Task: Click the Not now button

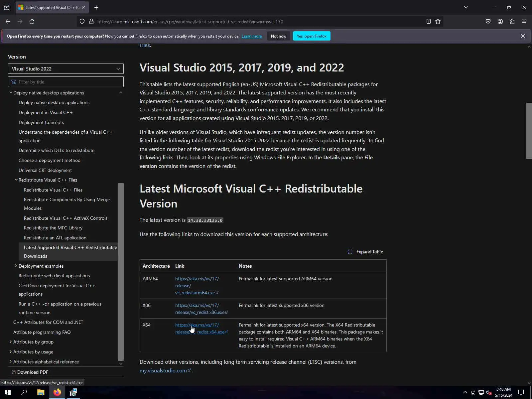Action: click(x=279, y=36)
